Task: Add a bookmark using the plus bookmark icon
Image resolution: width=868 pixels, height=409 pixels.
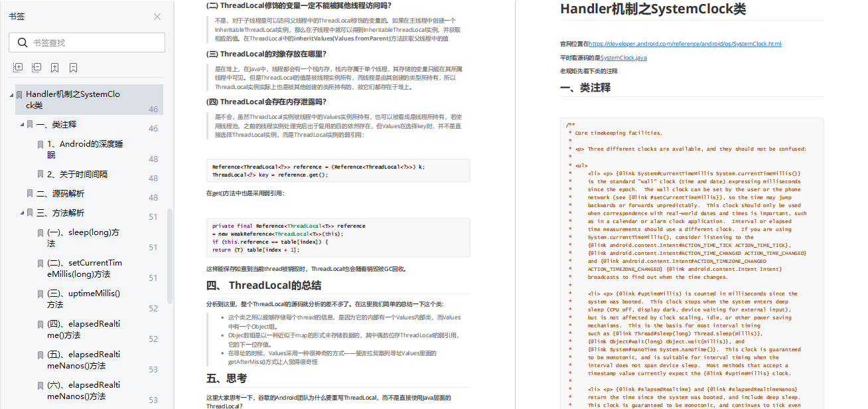Action: [x=55, y=68]
